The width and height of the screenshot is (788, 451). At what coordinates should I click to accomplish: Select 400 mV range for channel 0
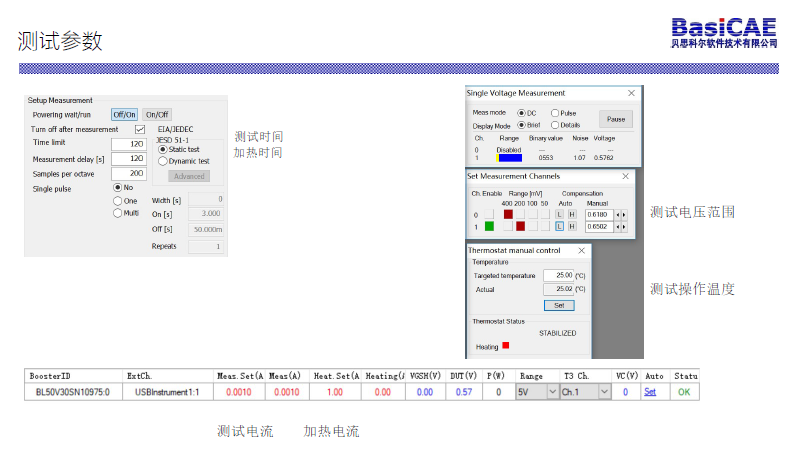pyautogui.click(x=507, y=214)
